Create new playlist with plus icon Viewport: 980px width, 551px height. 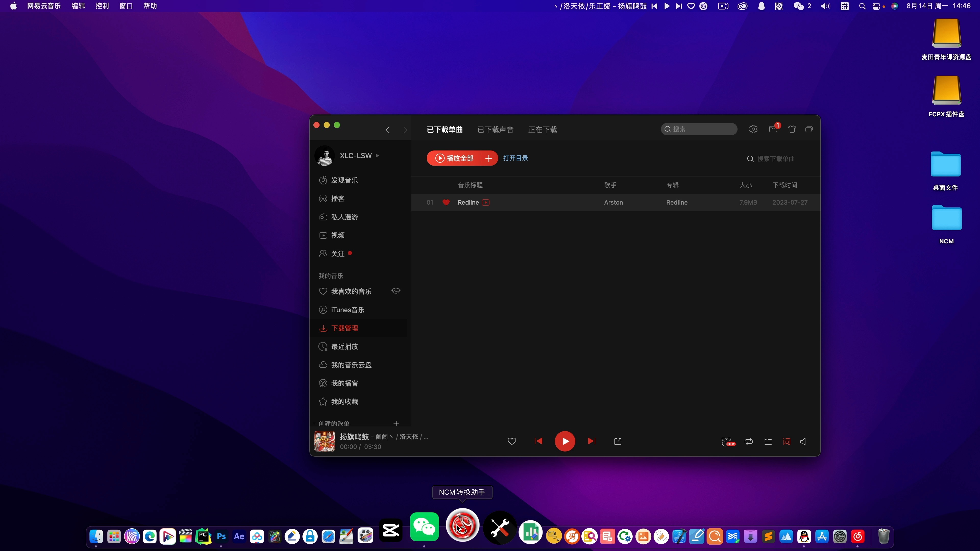tap(396, 423)
